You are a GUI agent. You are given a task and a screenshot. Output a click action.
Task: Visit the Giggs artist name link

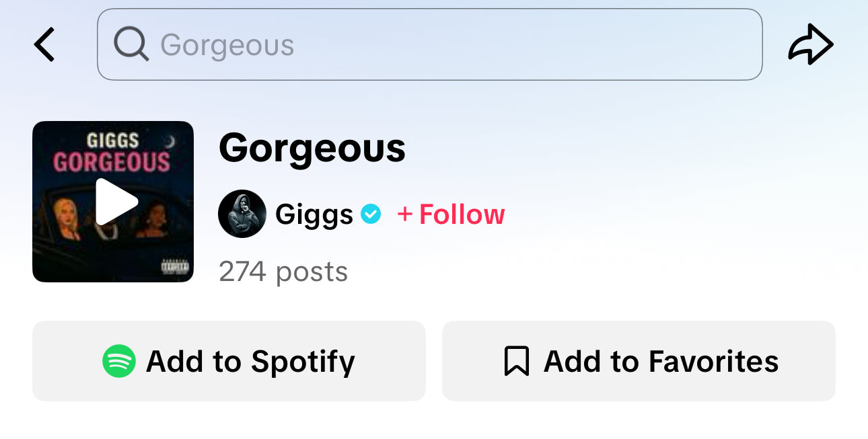point(314,214)
